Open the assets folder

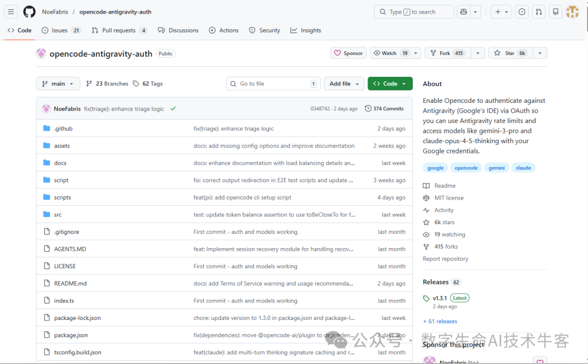62,146
